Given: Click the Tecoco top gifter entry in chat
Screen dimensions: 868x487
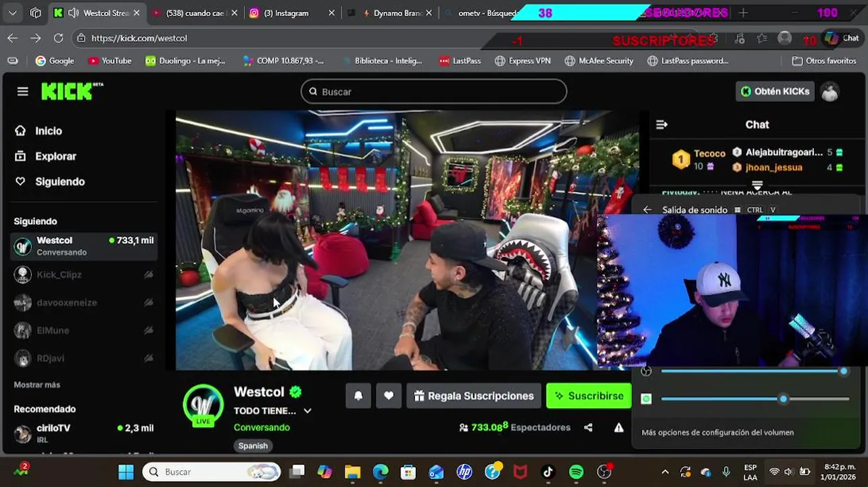Looking at the screenshot, I should point(698,160).
